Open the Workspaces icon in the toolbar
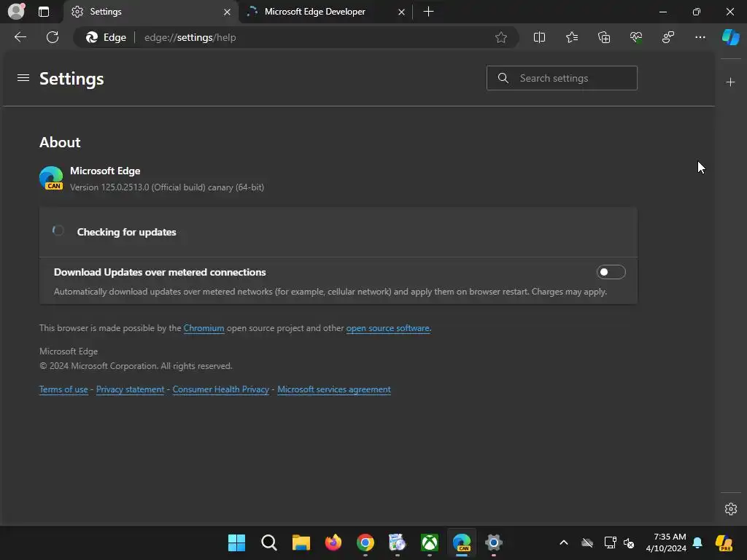This screenshot has height=560, width=747. 668,37
